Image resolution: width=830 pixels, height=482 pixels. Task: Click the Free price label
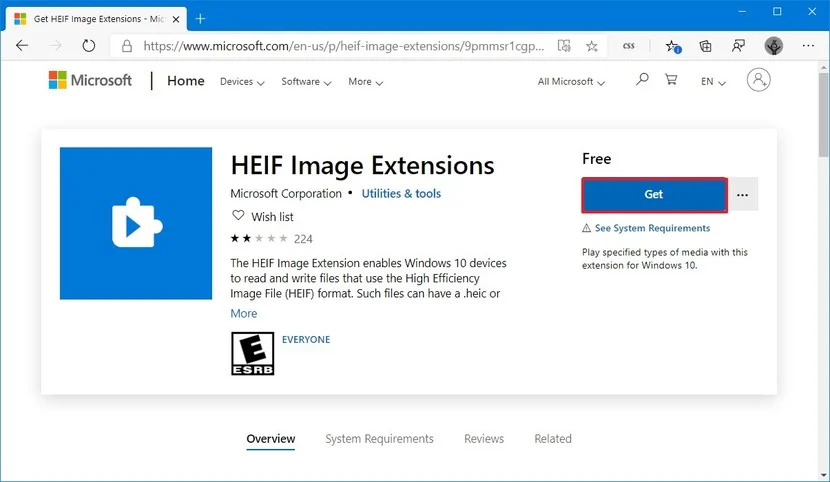click(x=597, y=159)
